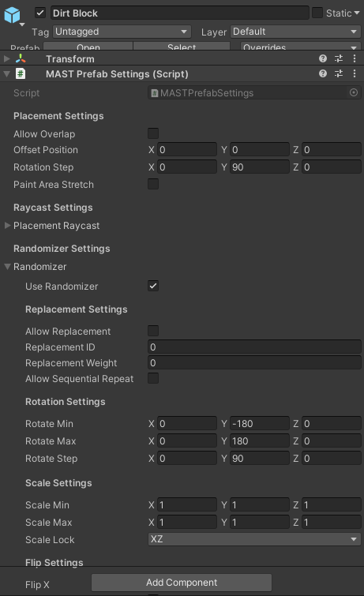Open the Scale Lock XZ dropdown

[254, 539]
